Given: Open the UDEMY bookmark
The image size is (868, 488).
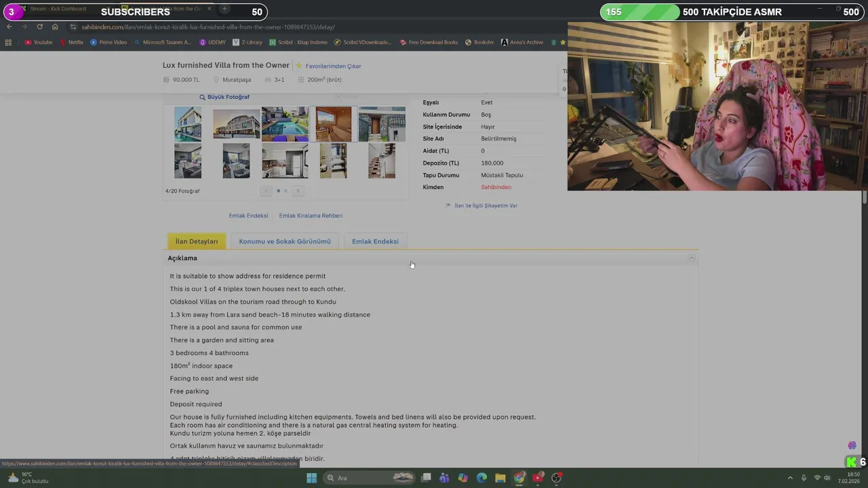Looking at the screenshot, I should coord(212,42).
